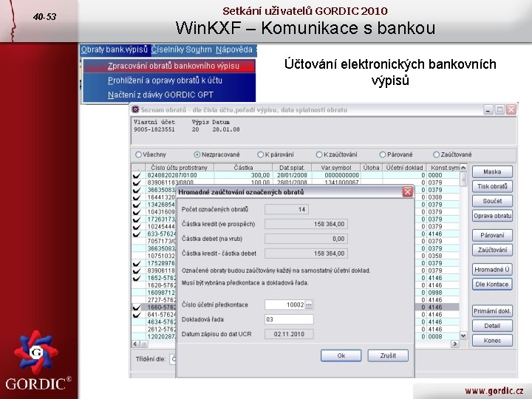Viewport: 532px width, 399px height.
Task: Sort by Číslo účtu protistrany column header
Action: (179, 168)
